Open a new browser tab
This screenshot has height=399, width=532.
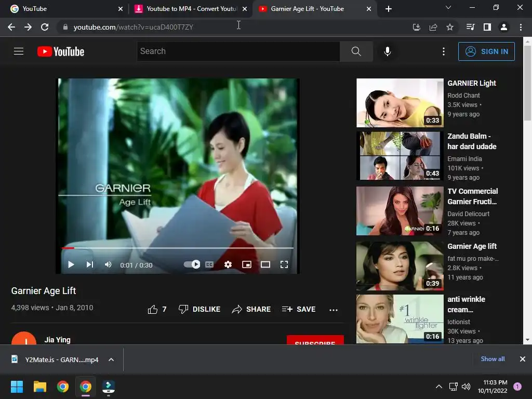click(x=389, y=9)
